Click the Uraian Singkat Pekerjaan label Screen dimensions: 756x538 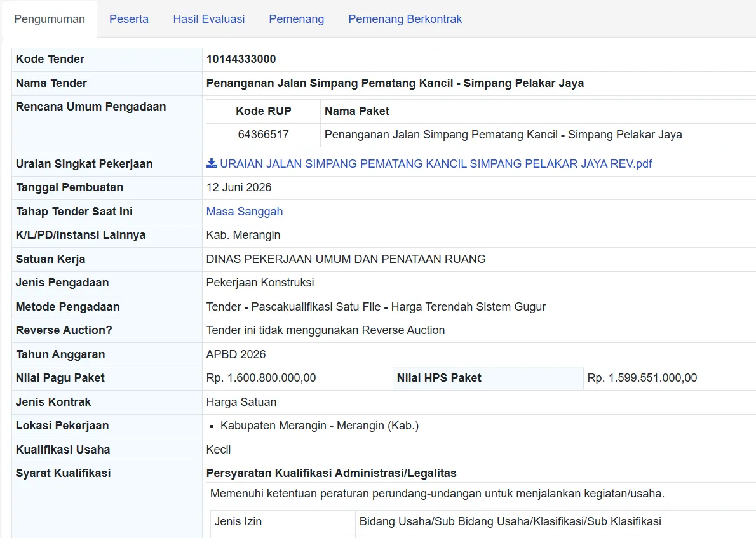click(84, 164)
